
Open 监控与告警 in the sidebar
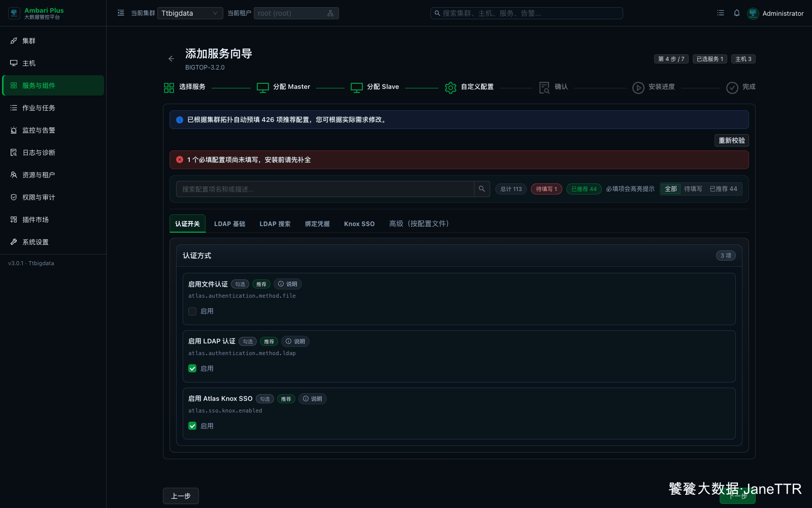click(53, 130)
